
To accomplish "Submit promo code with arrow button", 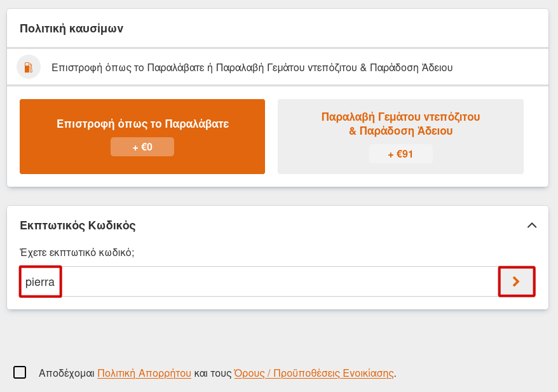I will coord(516,281).
